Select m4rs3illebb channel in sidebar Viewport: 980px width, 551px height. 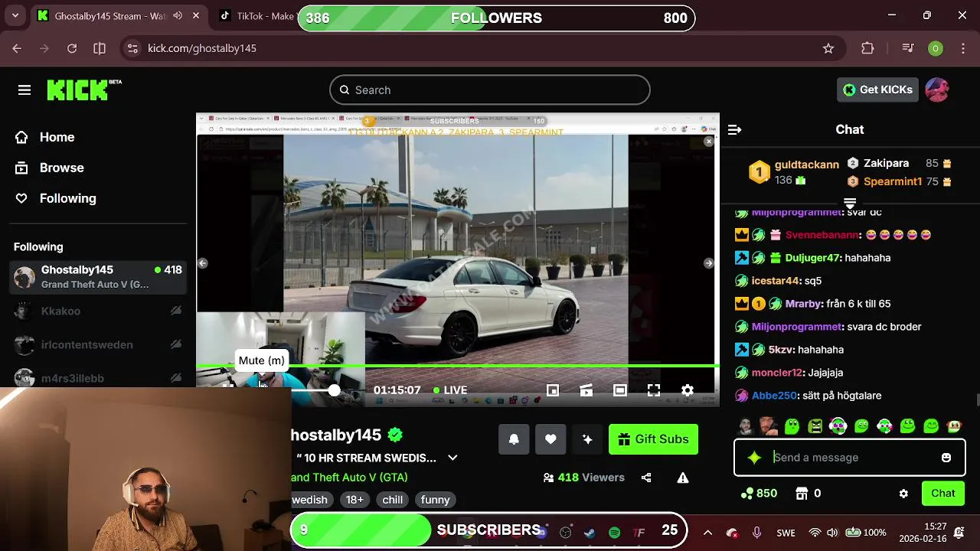(98, 378)
